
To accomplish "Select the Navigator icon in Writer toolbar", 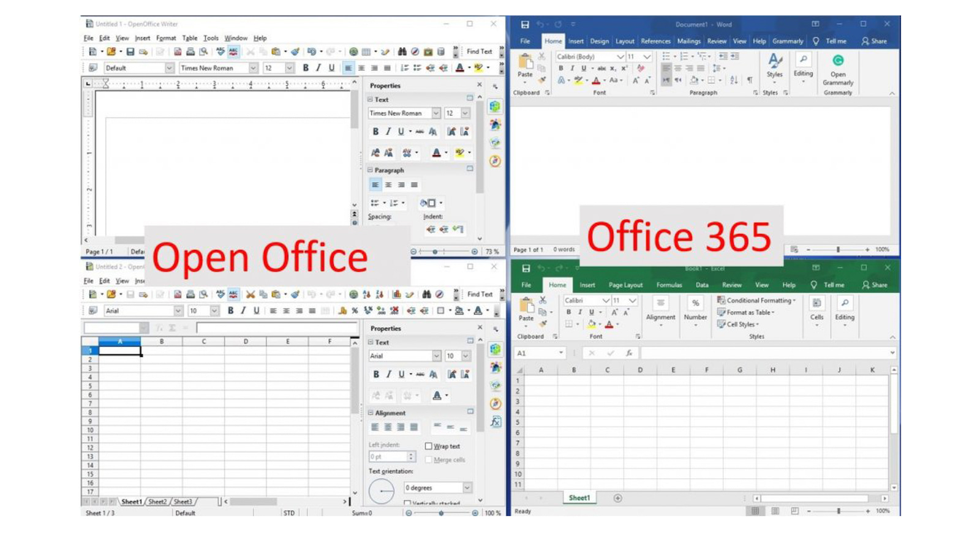I will [415, 51].
